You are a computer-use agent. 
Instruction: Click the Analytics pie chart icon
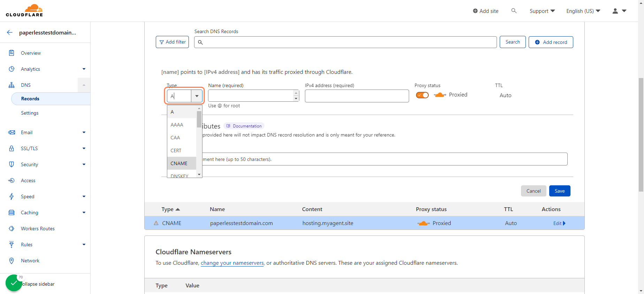coord(11,69)
